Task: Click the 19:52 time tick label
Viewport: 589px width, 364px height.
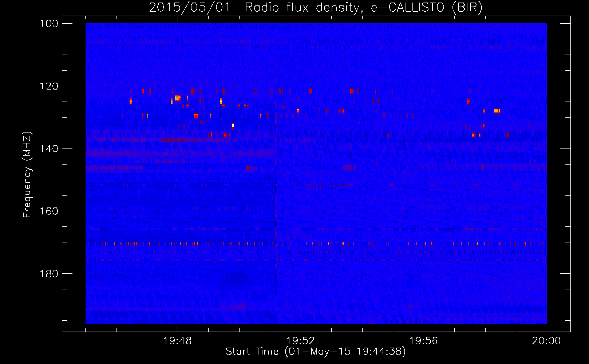Action: pyautogui.click(x=301, y=341)
